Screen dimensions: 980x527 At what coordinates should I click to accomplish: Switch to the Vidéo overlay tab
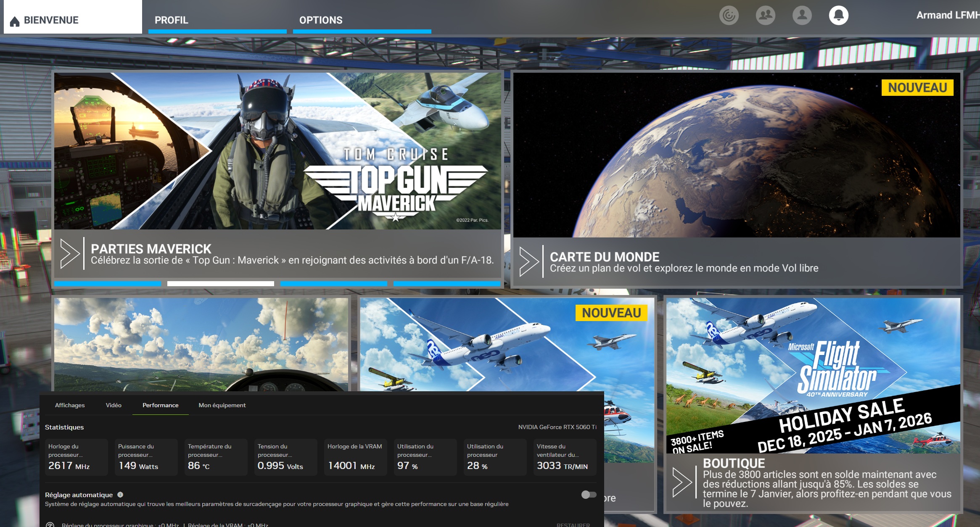pyautogui.click(x=114, y=405)
